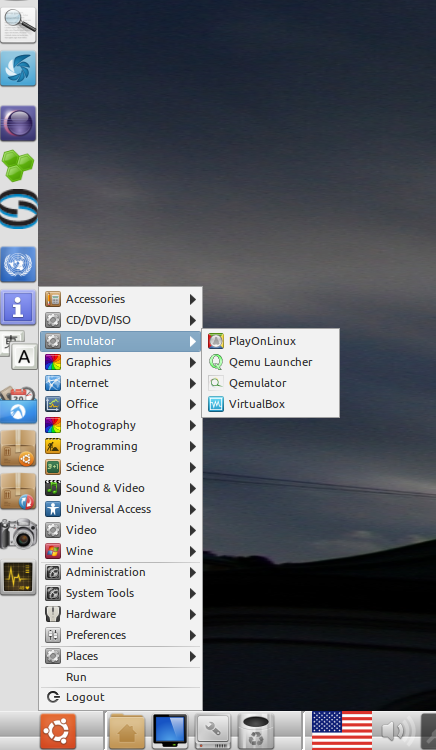Expand the Accessories submenu arrow
The width and height of the screenshot is (436, 750).
pos(193,299)
